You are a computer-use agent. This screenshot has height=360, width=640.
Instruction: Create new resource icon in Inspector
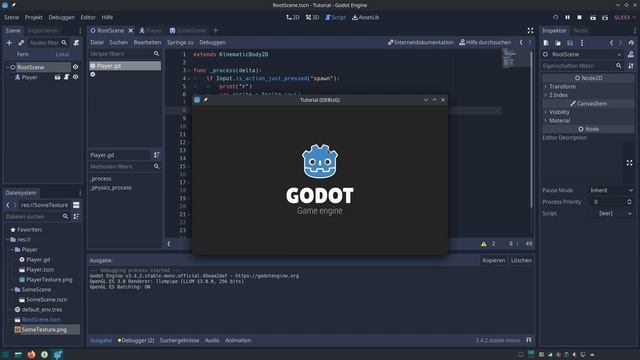(x=546, y=43)
